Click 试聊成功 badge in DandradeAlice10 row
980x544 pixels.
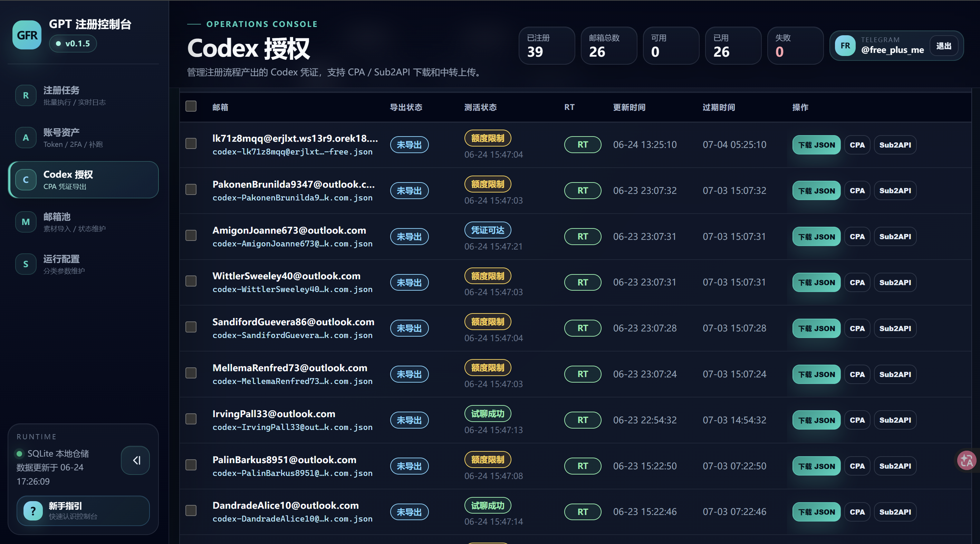pyautogui.click(x=487, y=506)
